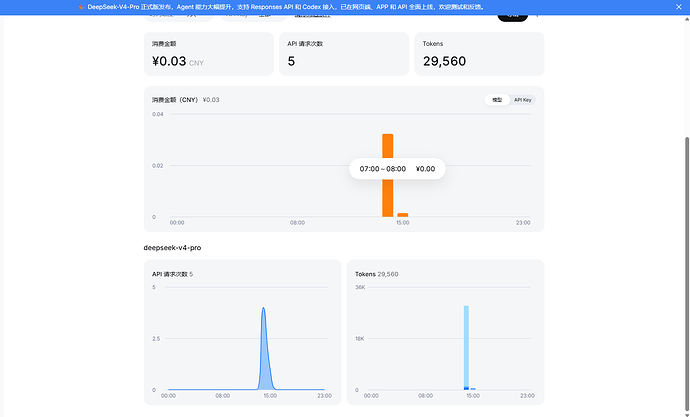Image resolution: width=690 pixels, height=417 pixels.
Task: Open the first partially hidden filter dropdown
Action: (179, 18)
